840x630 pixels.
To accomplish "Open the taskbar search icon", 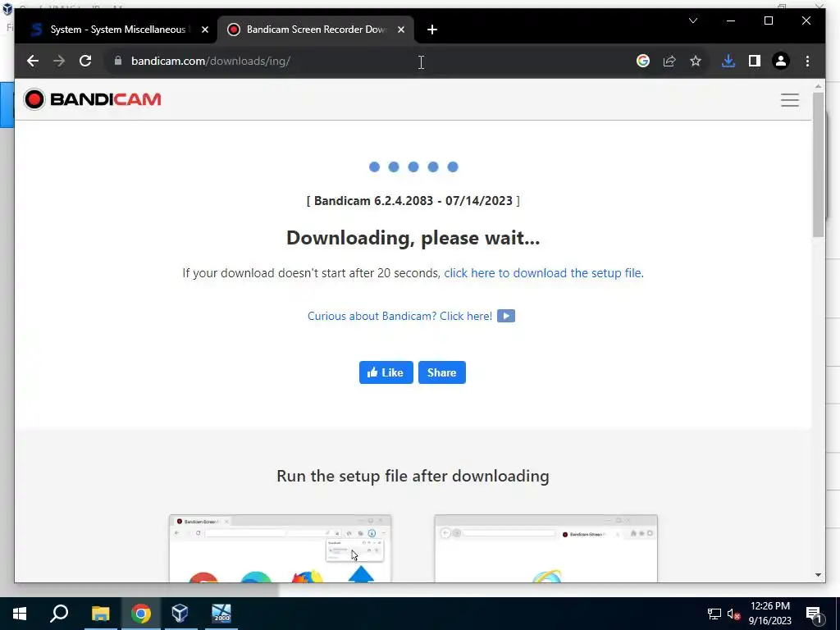I will click(x=59, y=614).
